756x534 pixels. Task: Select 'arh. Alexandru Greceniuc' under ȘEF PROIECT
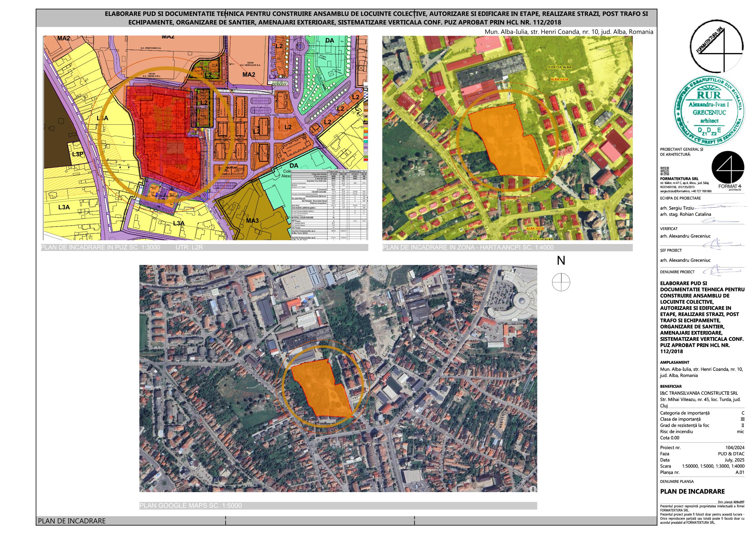click(x=685, y=260)
